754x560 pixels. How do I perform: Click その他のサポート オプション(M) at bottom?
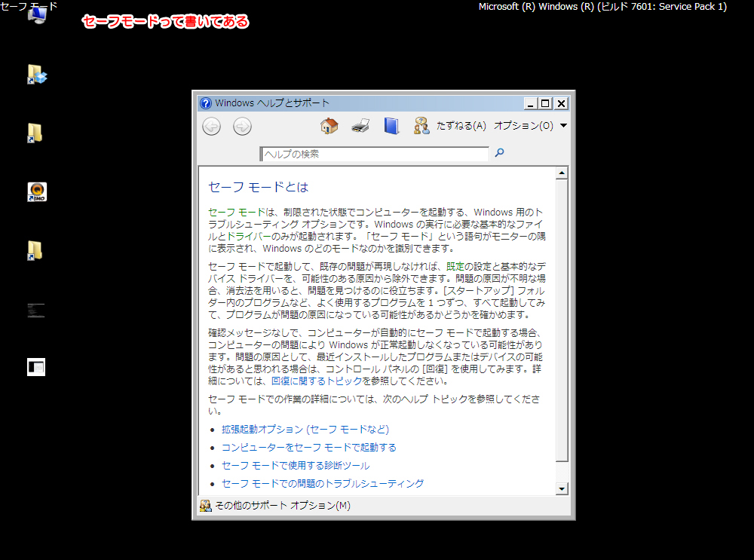283,506
